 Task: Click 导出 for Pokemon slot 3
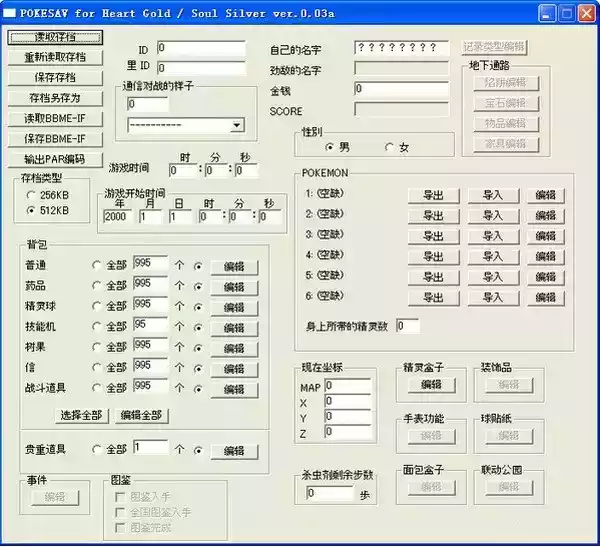pos(434,236)
